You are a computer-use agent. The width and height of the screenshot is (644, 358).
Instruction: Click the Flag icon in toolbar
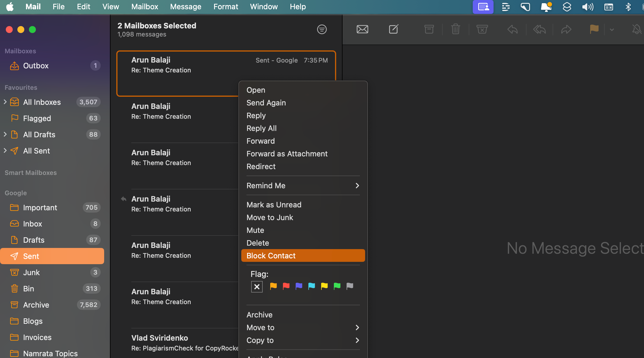coord(594,30)
